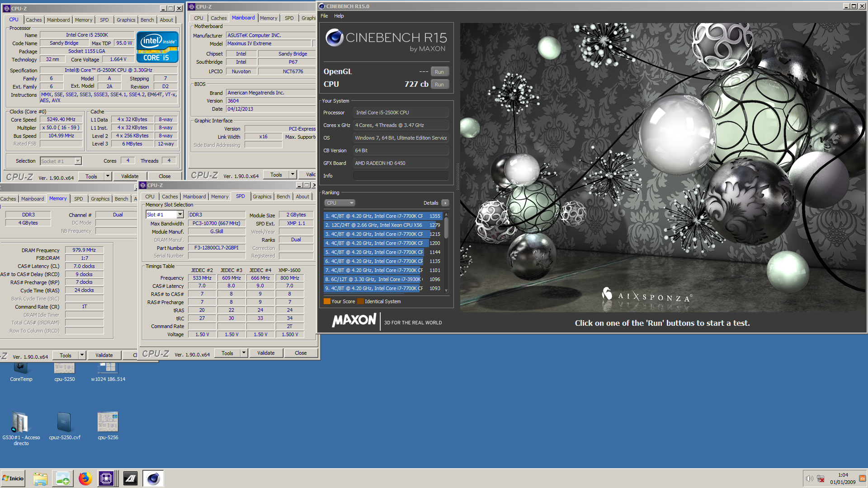Viewport: 868px width, 488px height.
Task: Click Close in the top-left CPU-Z
Action: [x=165, y=176]
